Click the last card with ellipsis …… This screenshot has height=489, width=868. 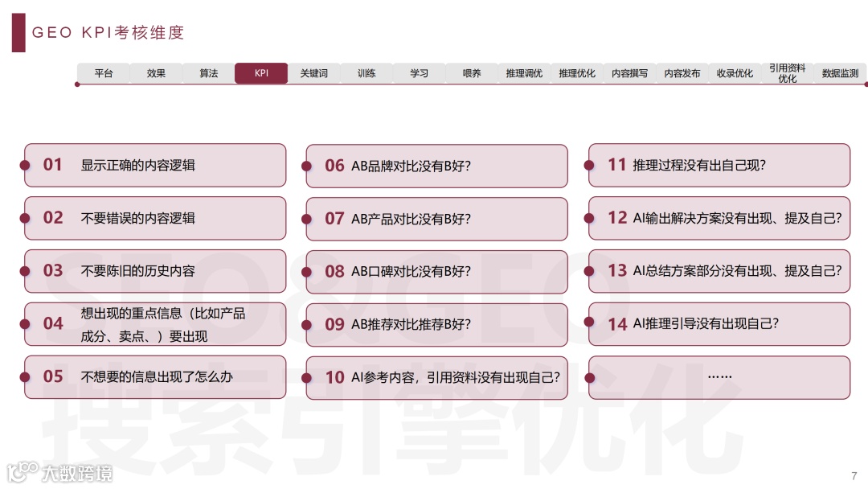tap(719, 377)
